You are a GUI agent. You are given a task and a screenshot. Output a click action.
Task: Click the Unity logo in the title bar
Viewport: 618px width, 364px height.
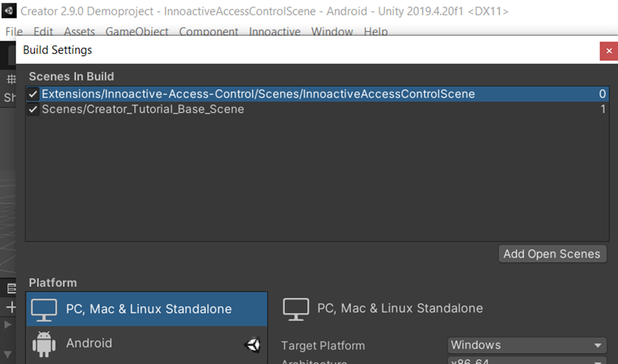(9, 11)
